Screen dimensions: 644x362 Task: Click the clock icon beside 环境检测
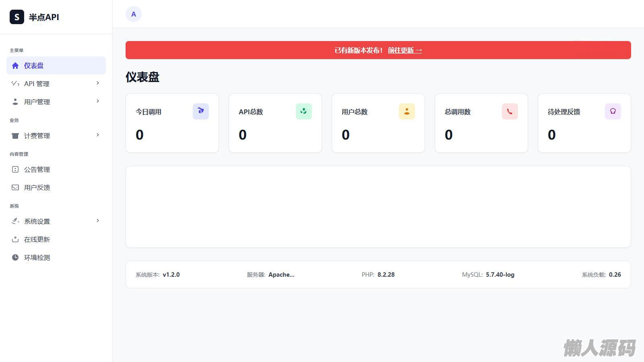coord(15,257)
